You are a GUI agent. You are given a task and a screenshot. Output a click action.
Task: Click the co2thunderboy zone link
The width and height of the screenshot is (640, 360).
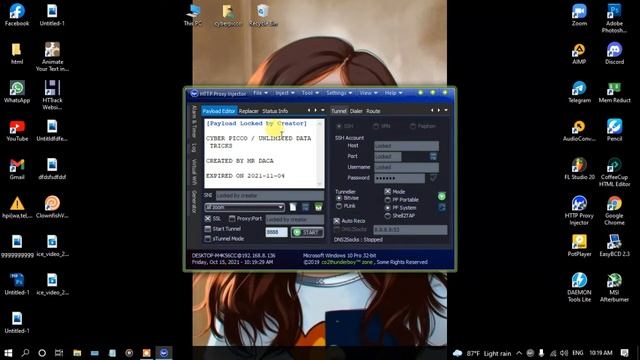pos(347,262)
